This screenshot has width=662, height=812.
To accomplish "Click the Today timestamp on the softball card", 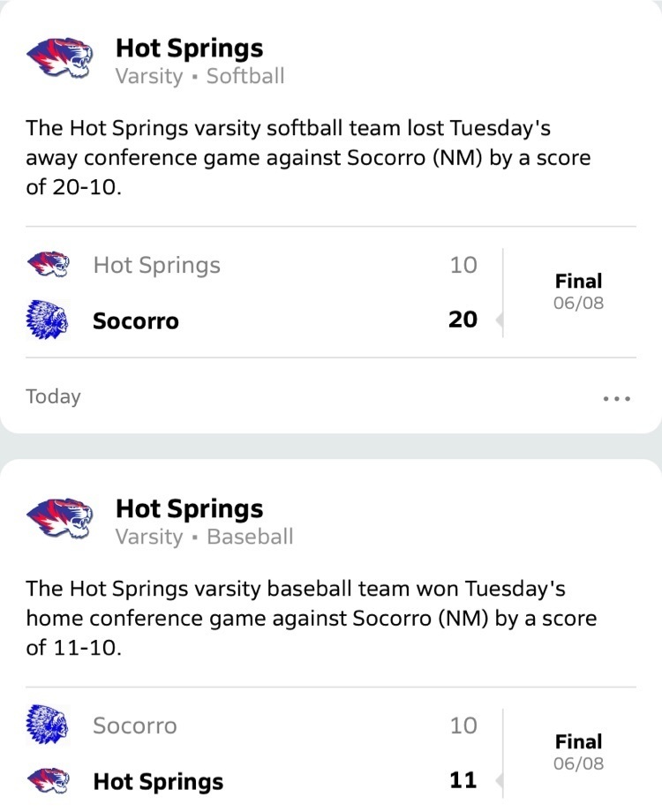I will (53, 397).
